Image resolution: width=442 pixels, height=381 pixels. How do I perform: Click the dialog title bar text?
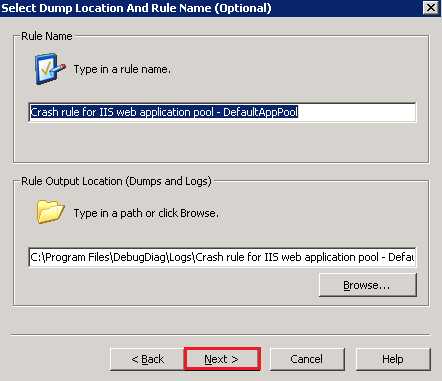point(136,8)
